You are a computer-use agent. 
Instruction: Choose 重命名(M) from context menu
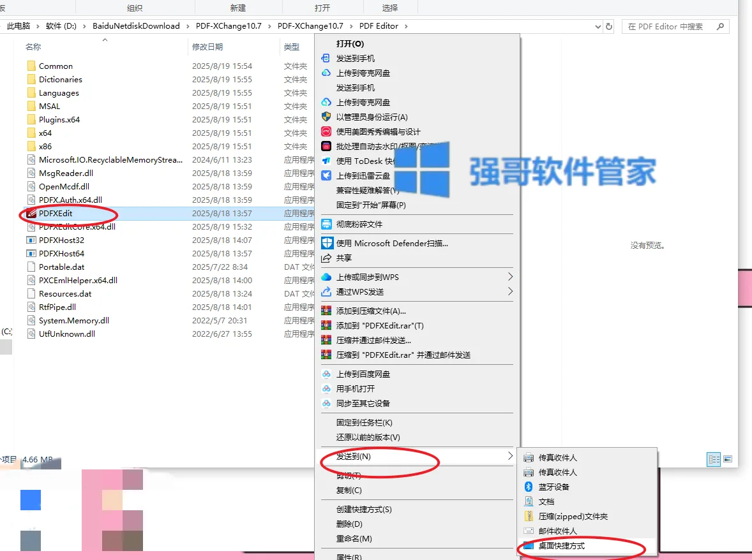click(354, 538)
